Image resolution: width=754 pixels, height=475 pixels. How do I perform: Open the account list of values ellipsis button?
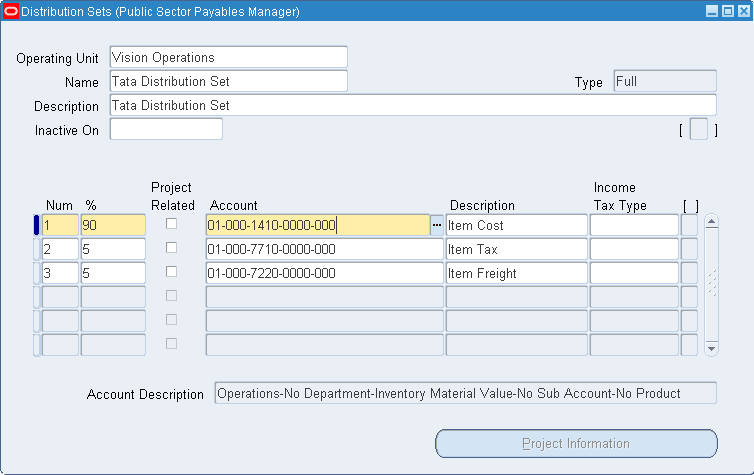click(436, 226)
